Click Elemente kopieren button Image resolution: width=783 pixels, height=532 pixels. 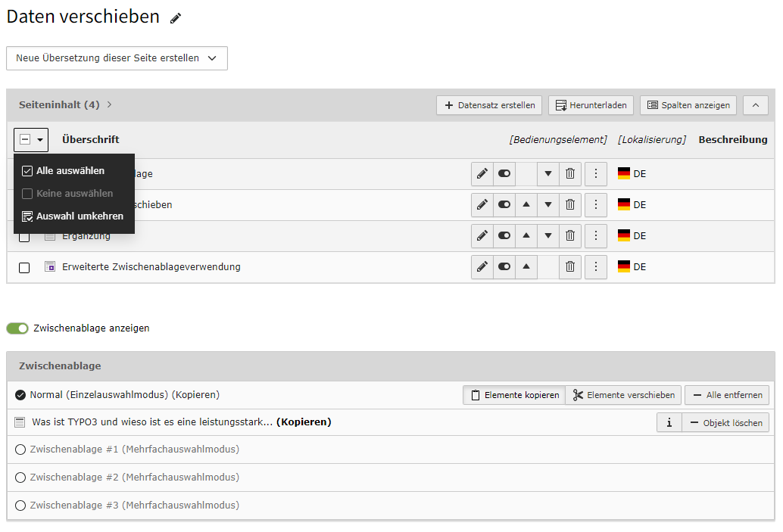[514, 395]
